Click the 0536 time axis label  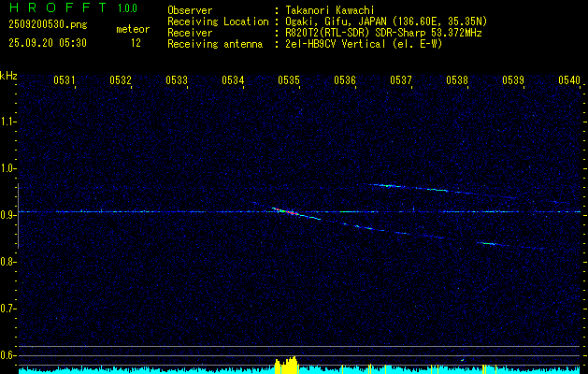tap(345, 79)
